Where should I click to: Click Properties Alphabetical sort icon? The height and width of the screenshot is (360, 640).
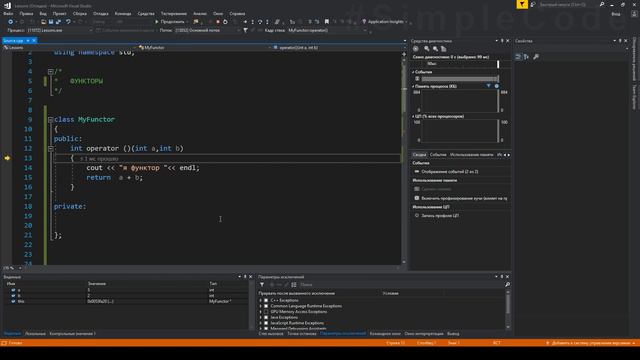click(527, 57)
